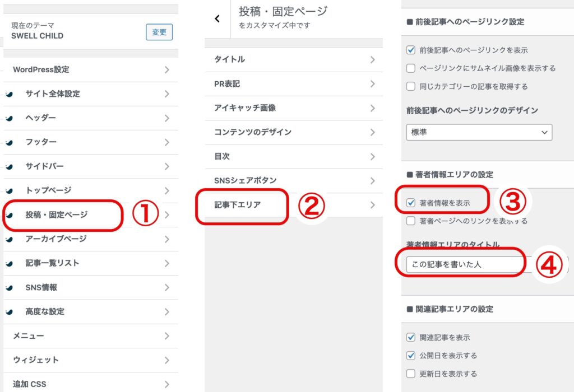The width and height of the screenshot is (574, 392).
Task: Click the 変更 theme button
Action: [x=159, y=32]
